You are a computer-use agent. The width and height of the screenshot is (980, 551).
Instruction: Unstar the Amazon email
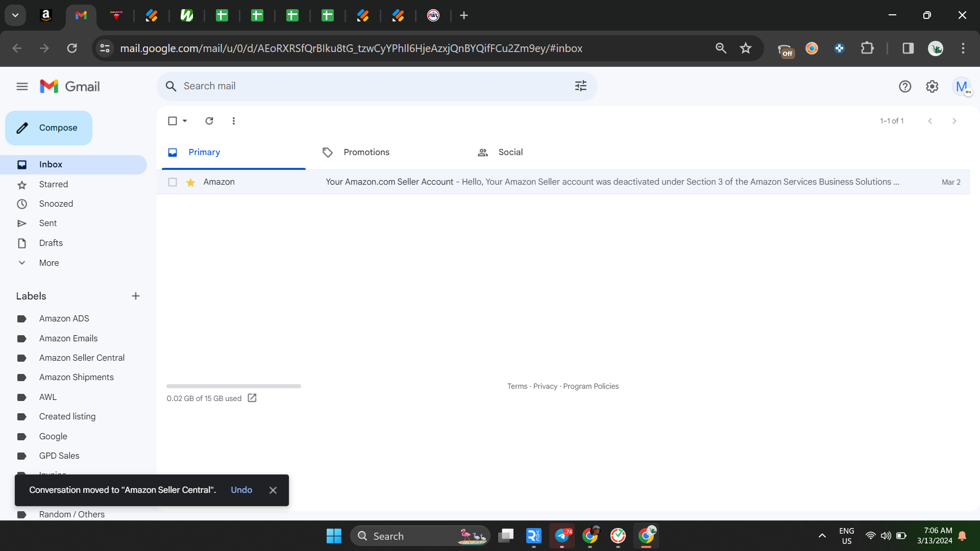pos(191,182)
